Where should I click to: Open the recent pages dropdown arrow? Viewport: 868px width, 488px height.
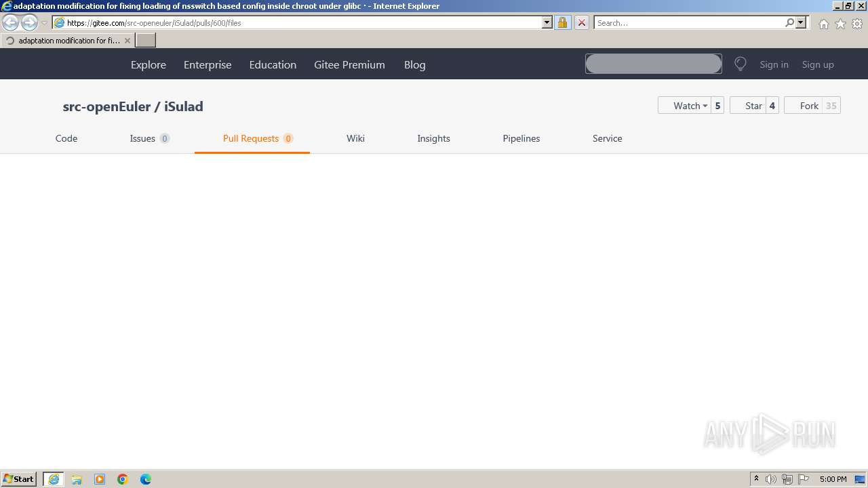tap(44, 23)
